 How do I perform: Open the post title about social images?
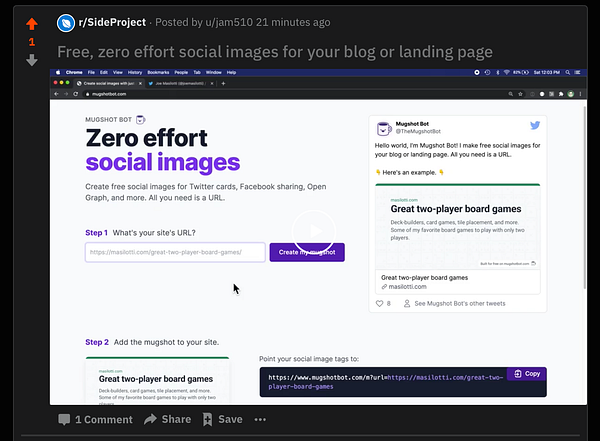(275, 52)
